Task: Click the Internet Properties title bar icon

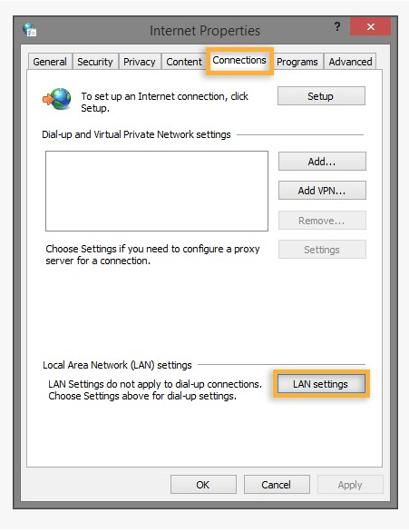Action: 30,30
